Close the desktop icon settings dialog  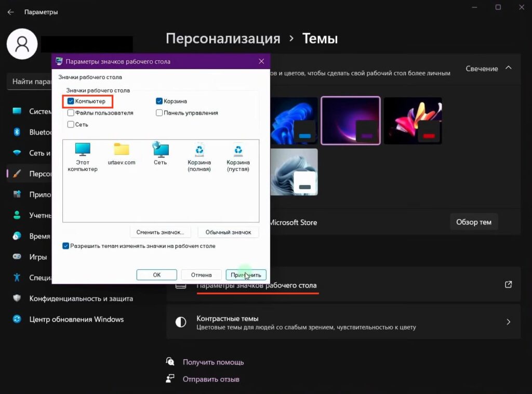coord(261,61)
